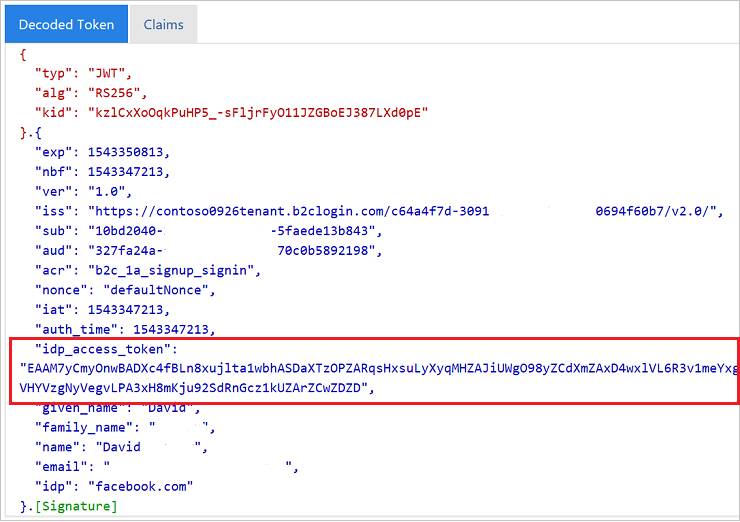Click the "nbf": 1543347213 line

102,172
